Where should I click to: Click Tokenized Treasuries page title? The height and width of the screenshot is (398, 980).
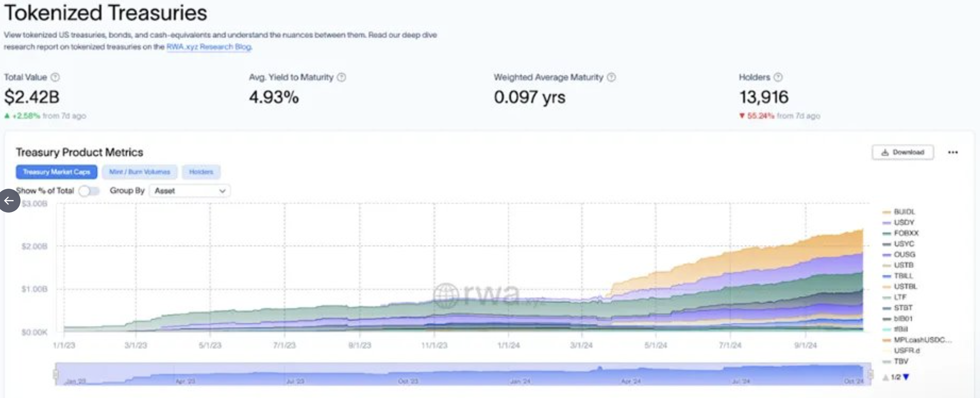click(105, 13)
